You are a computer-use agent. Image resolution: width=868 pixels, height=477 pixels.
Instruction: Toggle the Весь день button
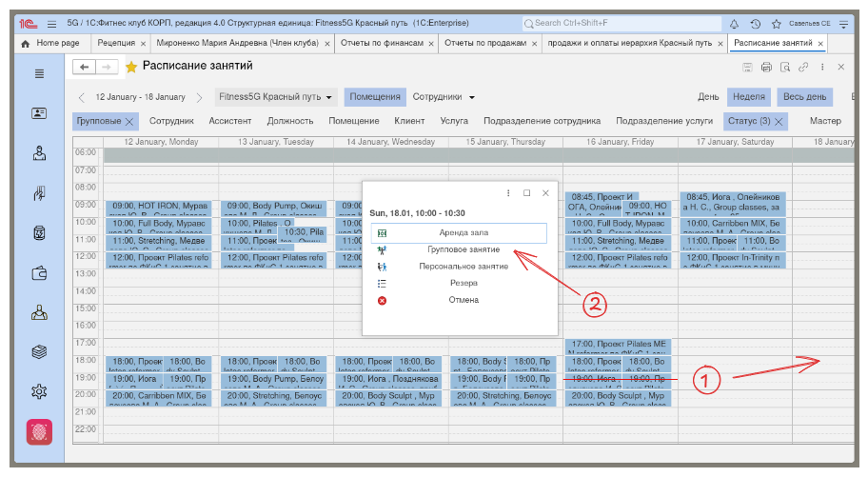pyautogui.click(x=803, y=97)
